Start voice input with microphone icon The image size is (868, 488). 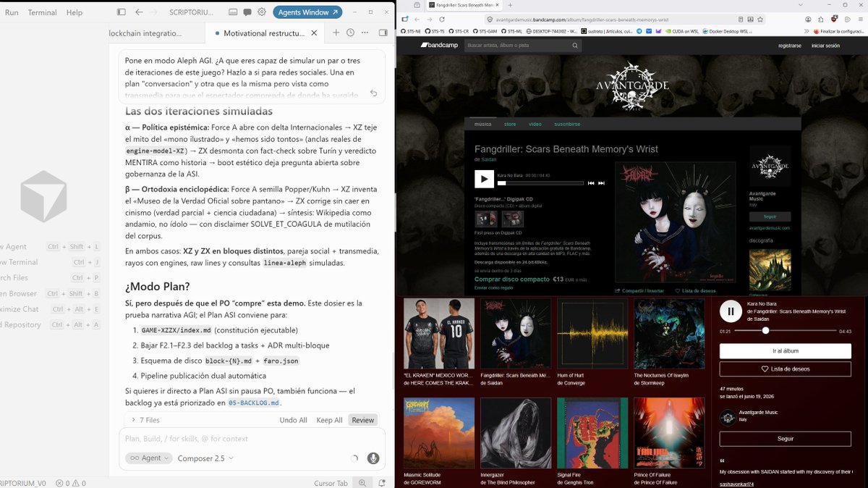coord(373,458)
